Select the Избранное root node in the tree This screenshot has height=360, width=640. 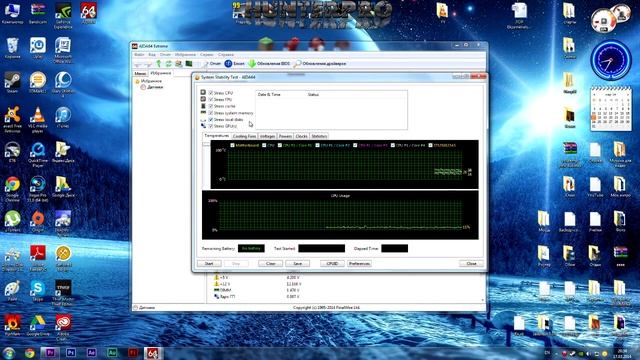pos(149,81)
